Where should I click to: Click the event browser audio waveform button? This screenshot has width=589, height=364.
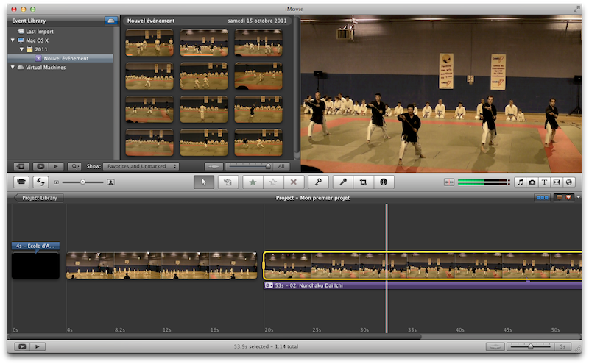click(214, 166)
